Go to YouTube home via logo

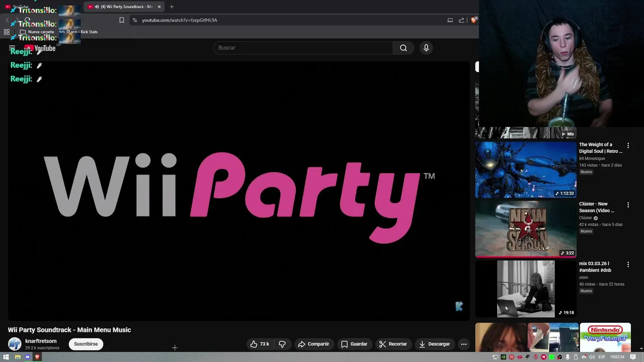40,48
